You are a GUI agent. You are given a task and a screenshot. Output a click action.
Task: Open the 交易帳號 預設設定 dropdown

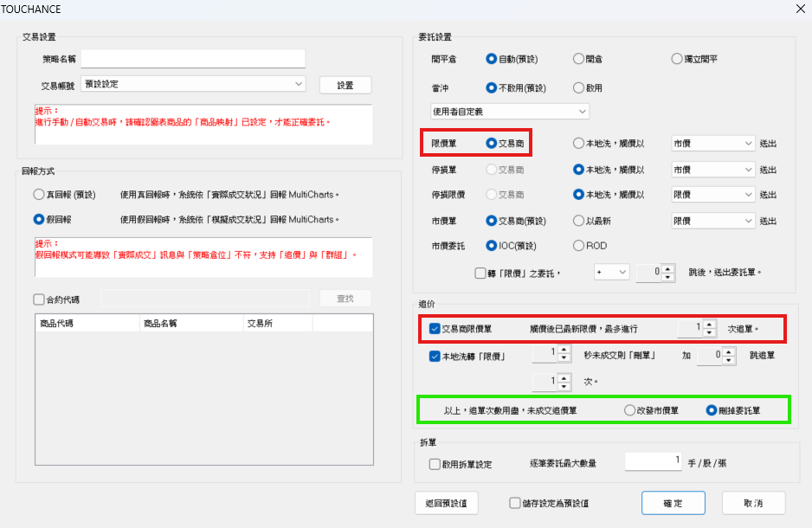click(x=193, y=84)
